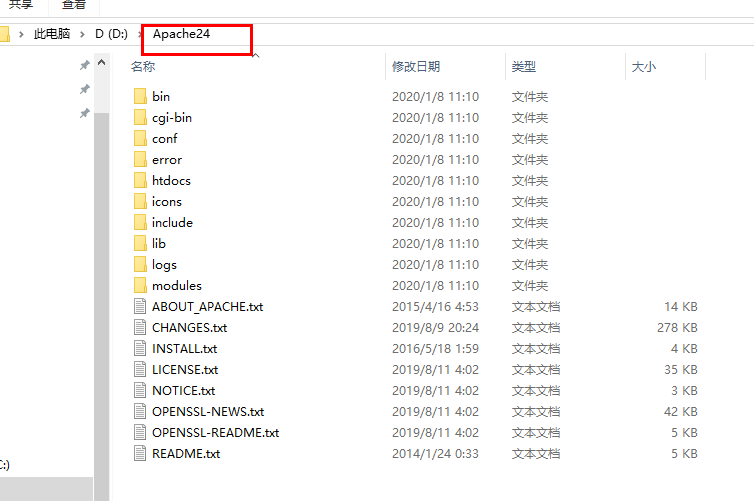The height and width of the screenshot is (501, 754).
Task: Click the 2015/4/16 4:53 date of ABOUT_APACHE.txt
Action: pos(435,306)
